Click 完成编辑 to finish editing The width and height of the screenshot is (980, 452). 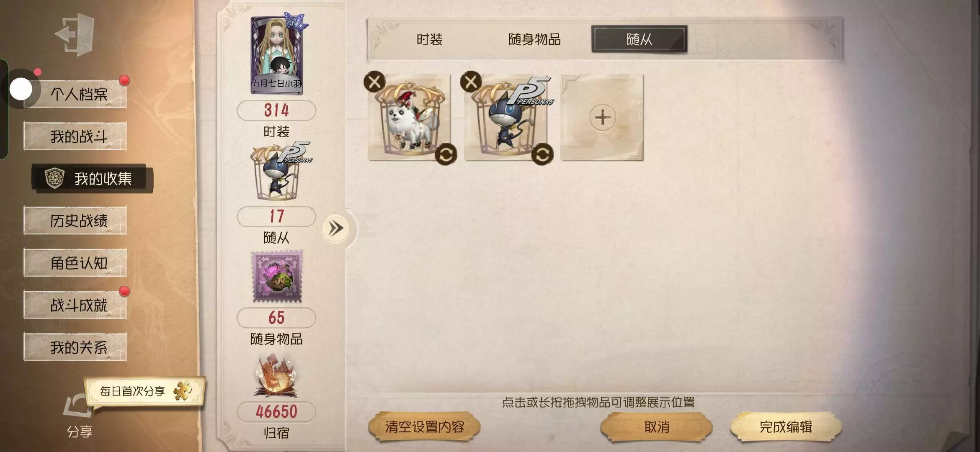[x=786, y=427]
